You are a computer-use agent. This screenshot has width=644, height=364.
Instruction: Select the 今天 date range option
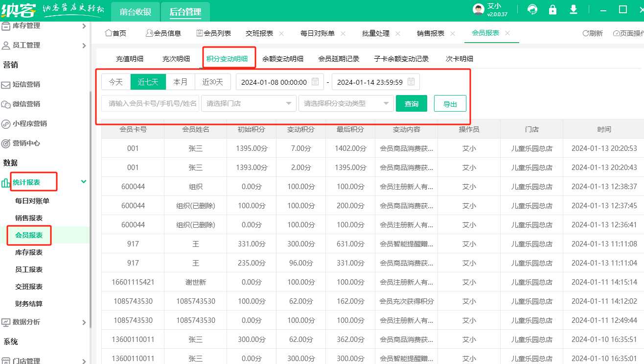(116, 82)
